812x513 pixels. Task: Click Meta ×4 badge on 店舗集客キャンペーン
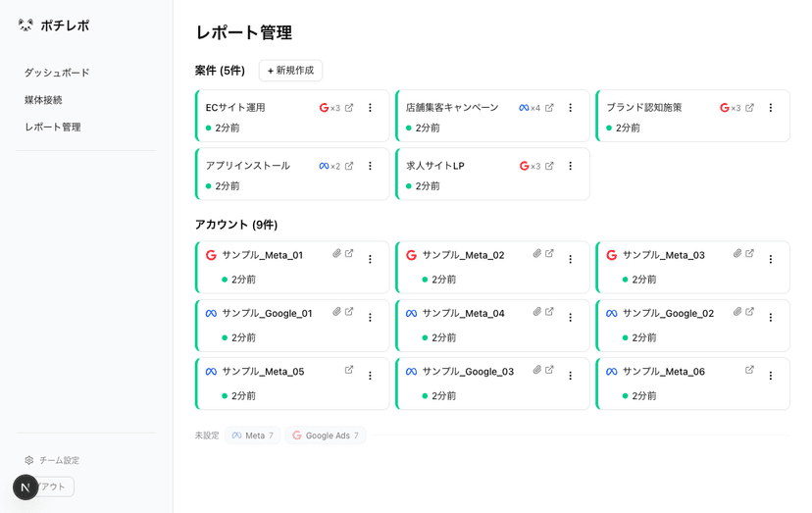(x=530, y=108)
